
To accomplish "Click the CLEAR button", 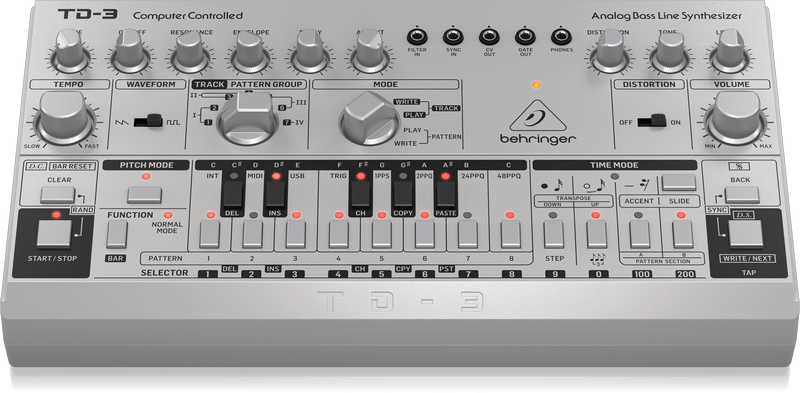I will pyautogui.click(x=58, y=194).
